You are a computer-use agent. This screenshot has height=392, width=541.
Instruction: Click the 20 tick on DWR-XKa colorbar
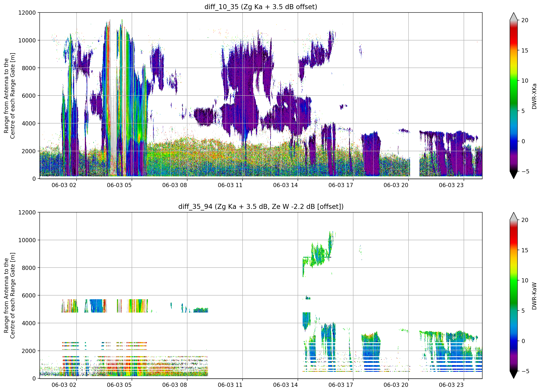[525, 20]
